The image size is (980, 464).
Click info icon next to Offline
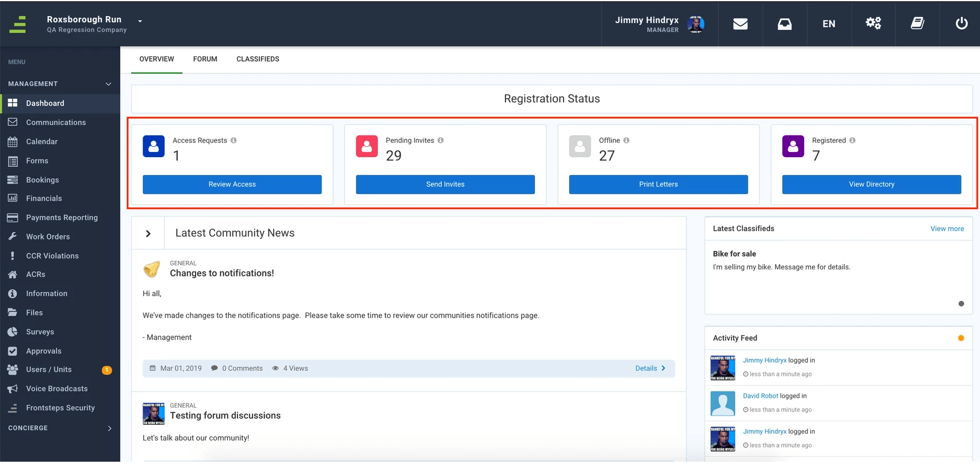[626, 140]
